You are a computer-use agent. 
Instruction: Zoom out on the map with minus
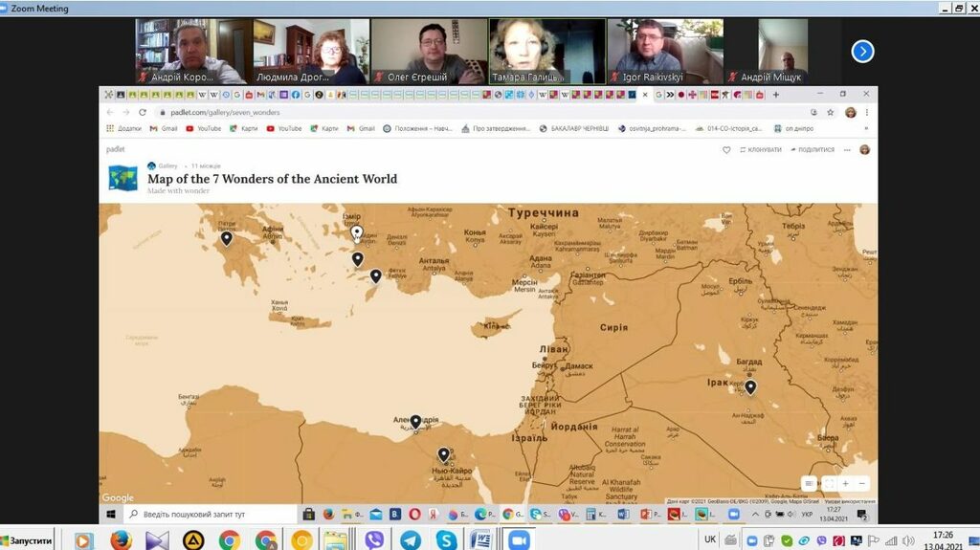point(862,484)
